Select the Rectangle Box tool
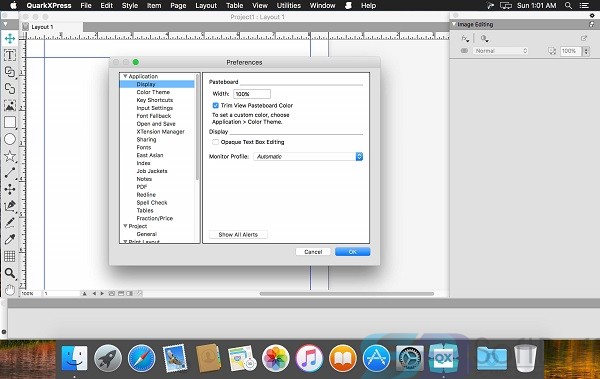The height and width of the screenshot is (379, 600). click(10, 122)
